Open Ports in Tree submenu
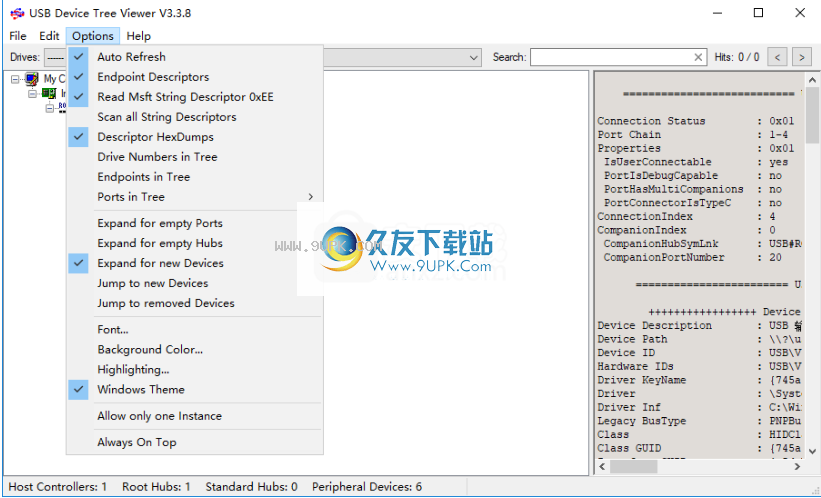This screenshot has height=498, width=821. (x=195, y=196)
